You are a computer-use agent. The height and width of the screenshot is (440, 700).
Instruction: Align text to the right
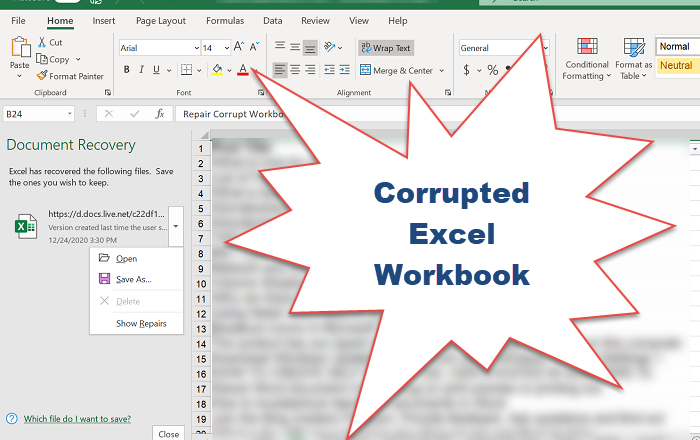pyautogui.click(x=310, y=70)
